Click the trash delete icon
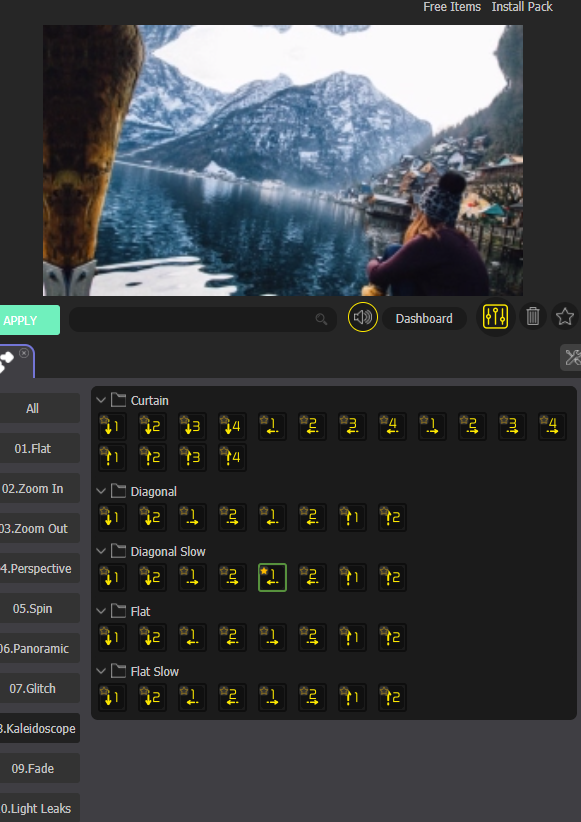Screen dimensions: 581x822 [533, 317]
